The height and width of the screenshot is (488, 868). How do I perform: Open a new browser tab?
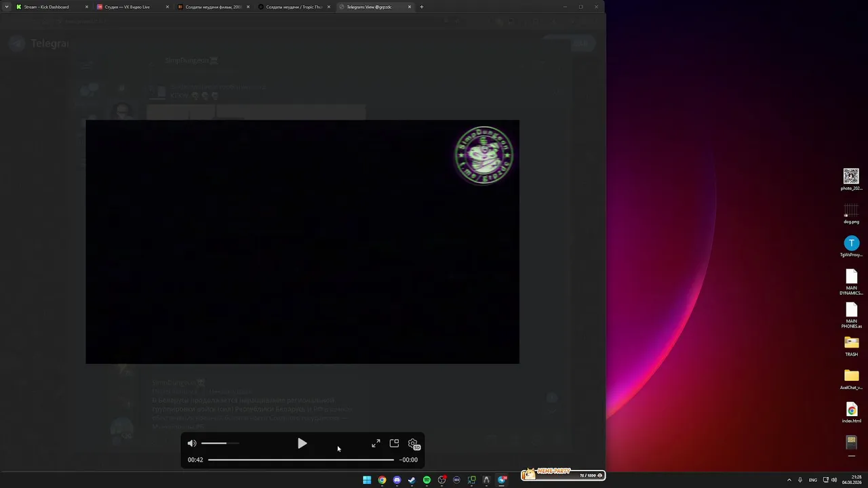click(x=422, y=7)
